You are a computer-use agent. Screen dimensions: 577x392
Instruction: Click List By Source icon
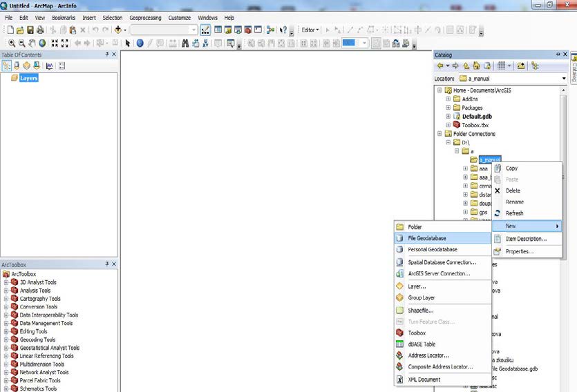click(x=17, y=66)
